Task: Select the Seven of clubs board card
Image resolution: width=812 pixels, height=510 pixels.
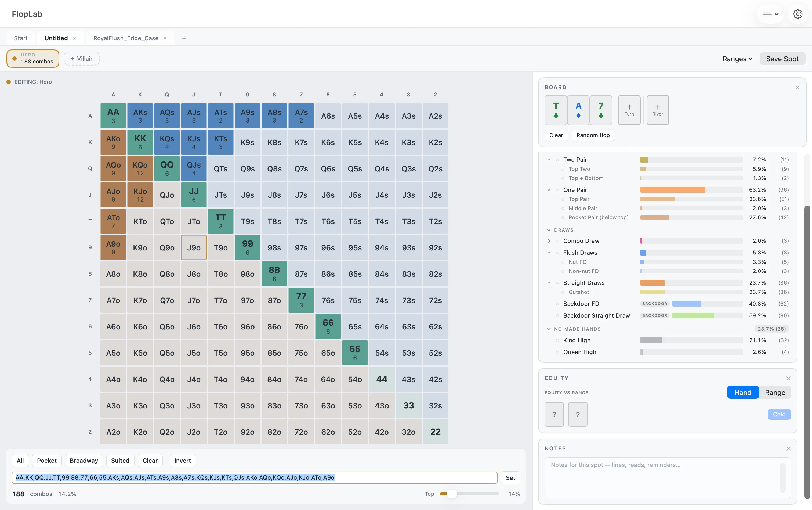Action: tap(601, 110)
